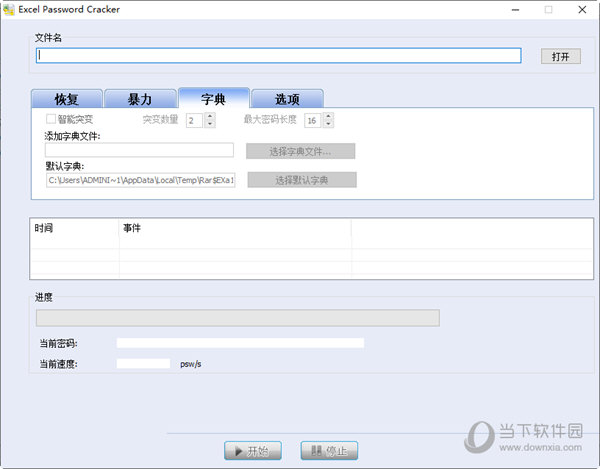
Task: Switch to the 恢复 tab
Action: (67, 99)
